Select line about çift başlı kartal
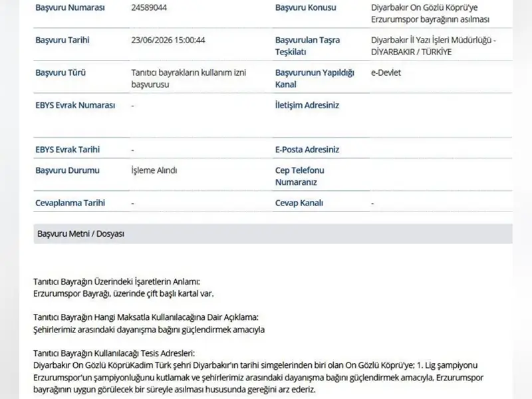This screenshot has height=399, width=532. pos(124,293)
